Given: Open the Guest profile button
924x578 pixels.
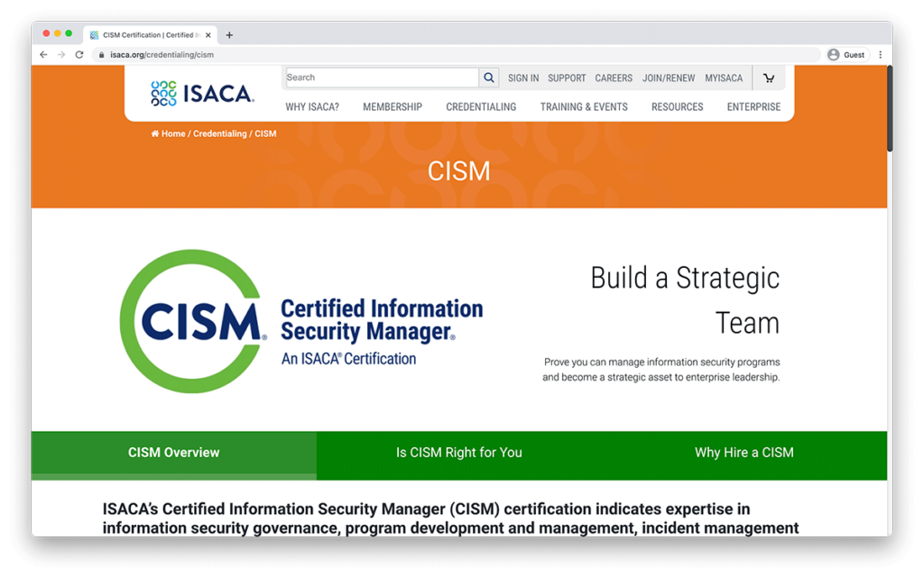Looking at the screenshot, I should tap(846, 55).
